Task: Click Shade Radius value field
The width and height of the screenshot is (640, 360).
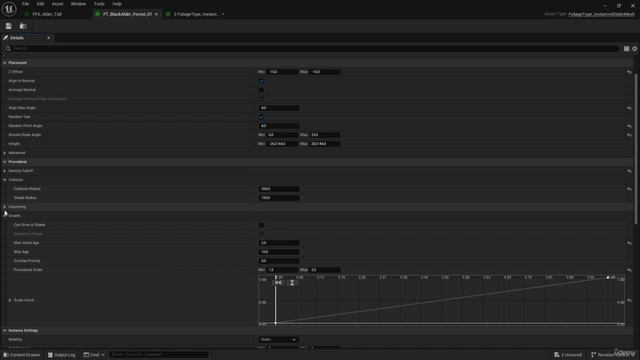Action: pos(279,198)
